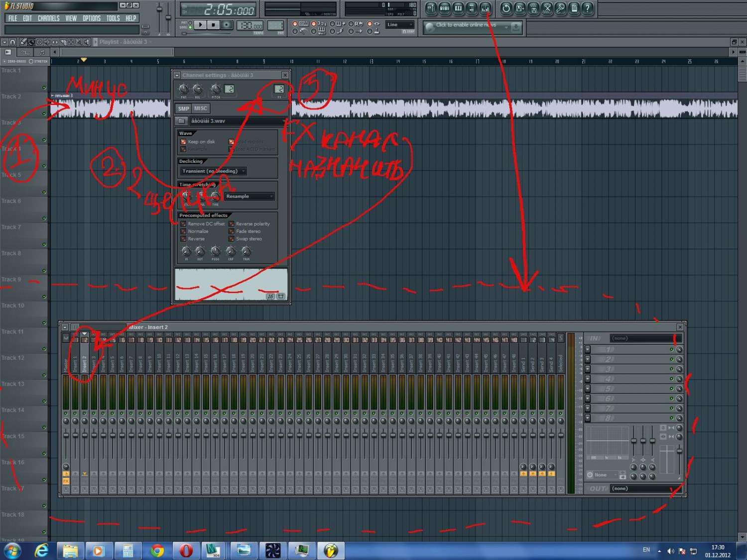Open the EDIT menu

pyautogui.click(x=27, y=18)
